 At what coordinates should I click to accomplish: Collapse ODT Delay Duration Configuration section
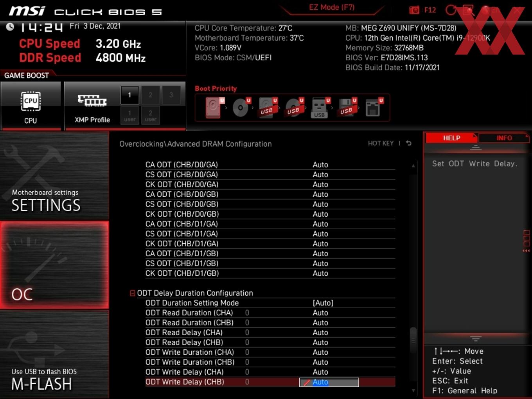[x=133, y=293]
